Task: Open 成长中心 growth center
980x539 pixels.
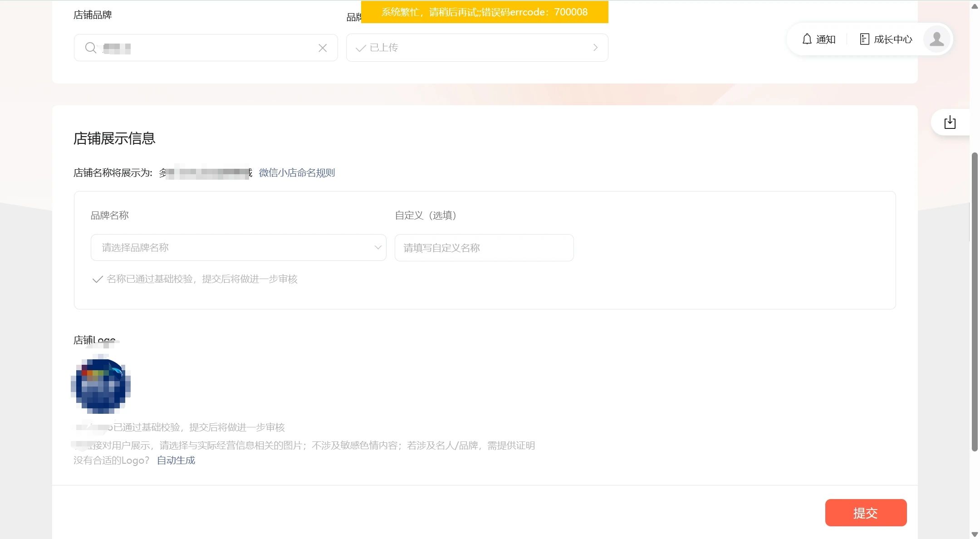Action: point(886,39)
